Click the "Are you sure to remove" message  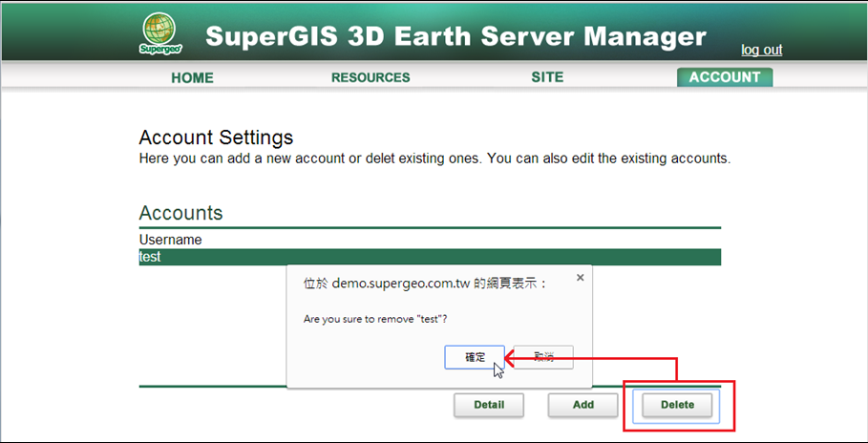click(375, 318)
